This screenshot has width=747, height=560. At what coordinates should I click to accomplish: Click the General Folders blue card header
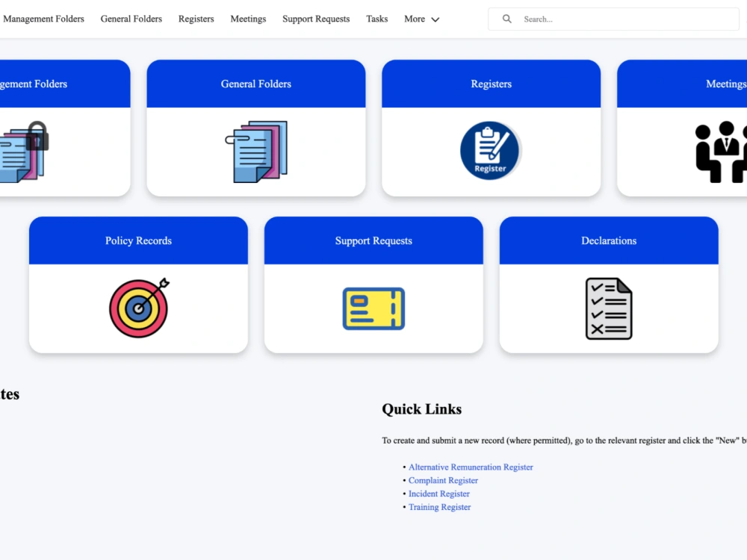(x=256, y=84)
